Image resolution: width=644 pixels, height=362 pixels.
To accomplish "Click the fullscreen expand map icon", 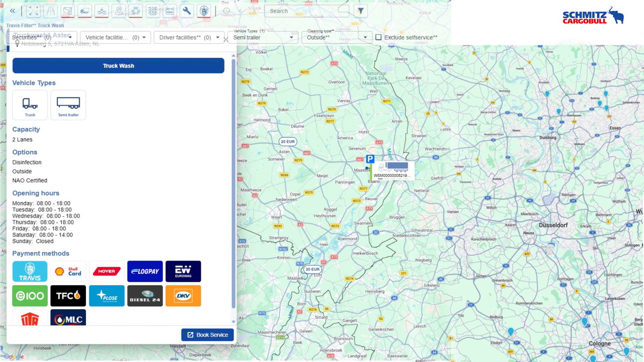I will (33, 11).
